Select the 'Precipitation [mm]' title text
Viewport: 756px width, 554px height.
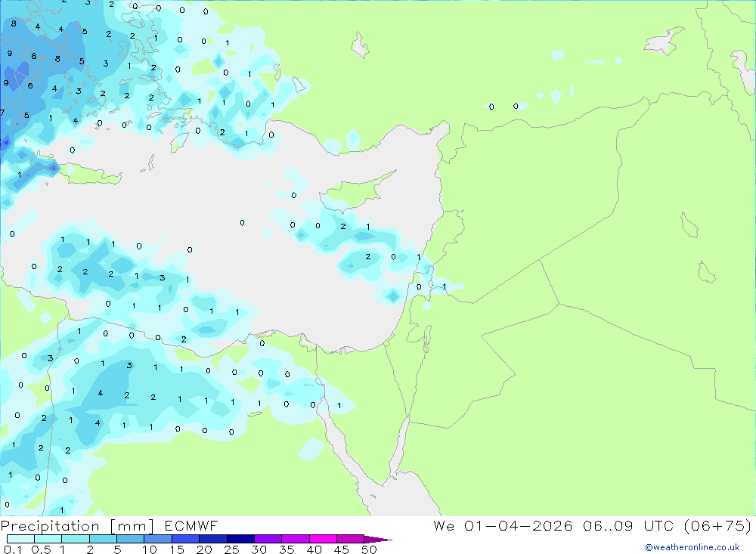(x=77, y=526)
